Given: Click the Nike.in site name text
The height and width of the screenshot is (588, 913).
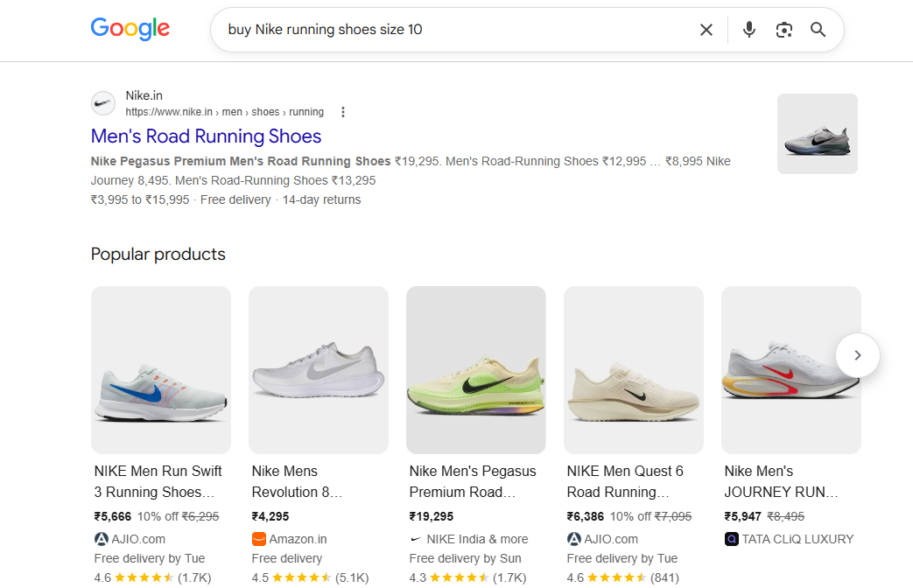Looking at the screenshot, I should pyautogui.click(x=144, y=95).
